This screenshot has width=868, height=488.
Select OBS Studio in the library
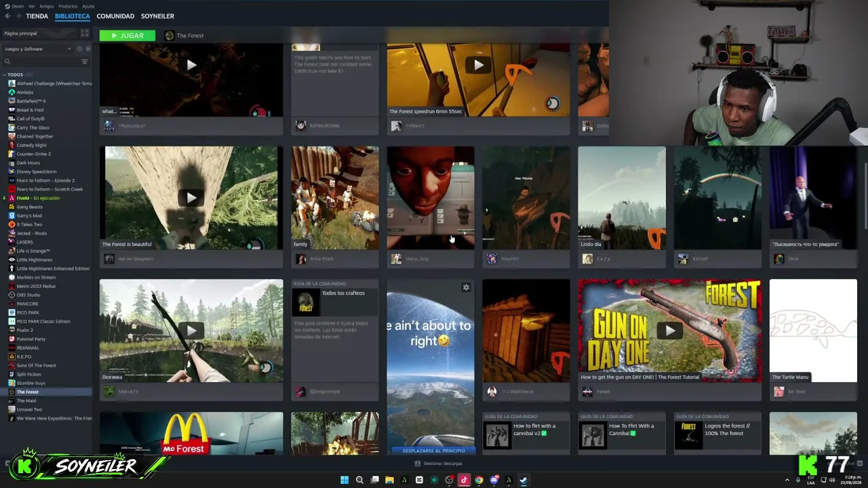(28, 295)
